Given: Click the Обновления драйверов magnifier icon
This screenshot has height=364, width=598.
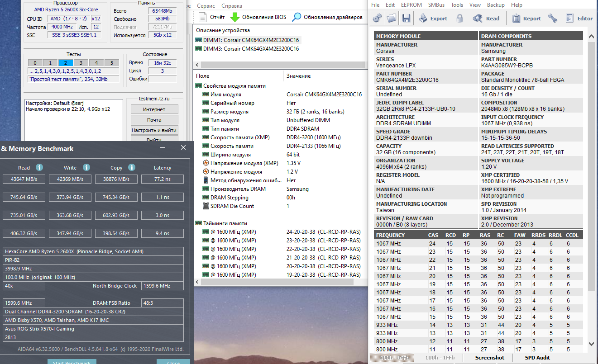Looking at the screenshot, I should pyautogui.click(x=297, y=17).
